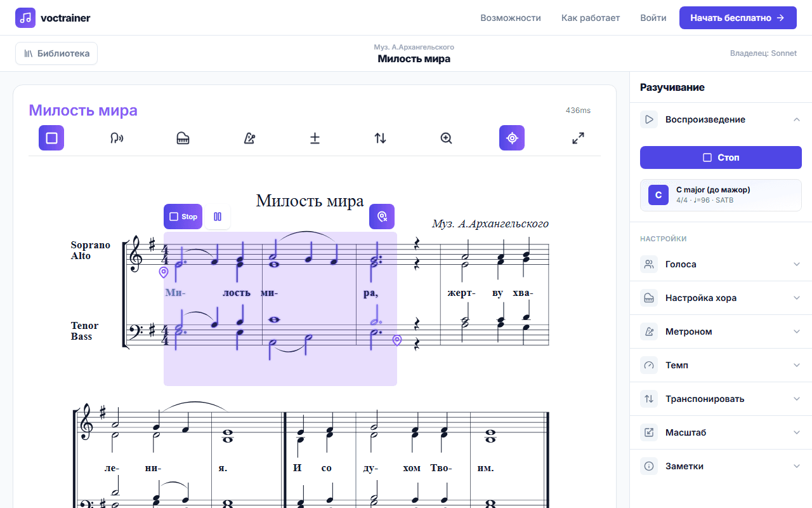Click the play icon beside Воспроизведение

(649, 119)
